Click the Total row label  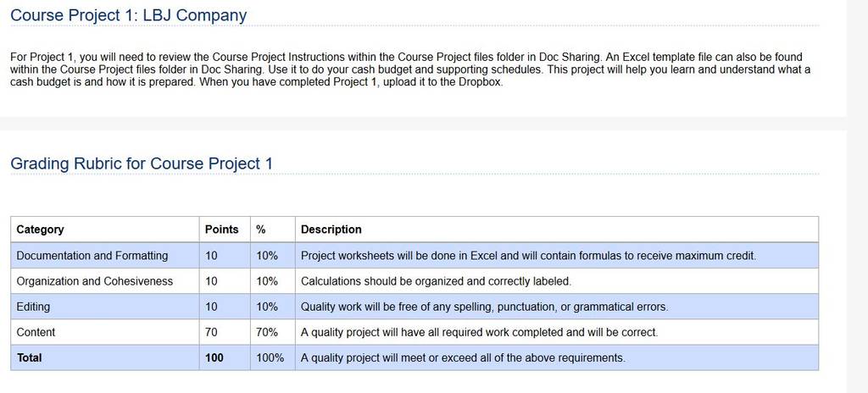29,357
